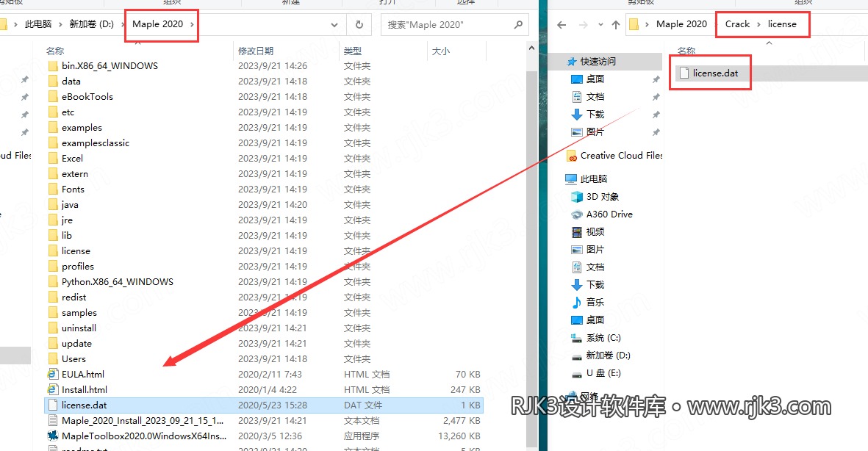The width and height of the screenshot is (868, 451).
Task: Expand chevron after Crack breadcrumb
Action: coord(758,24)
